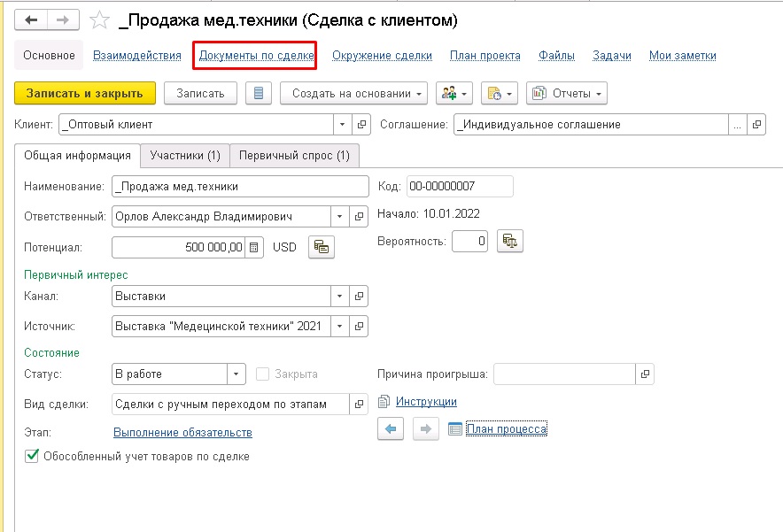Viewport: 783px width, 532px height.
Task: Open the Документы по сделке section
Action: tap(256, 55)
